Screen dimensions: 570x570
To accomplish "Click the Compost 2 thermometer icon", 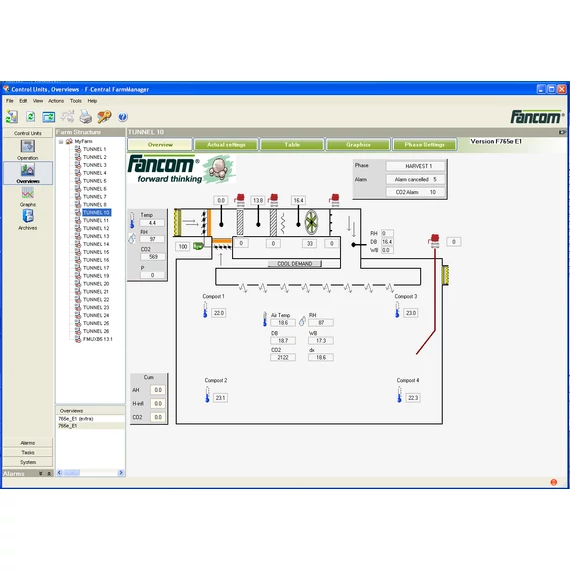I will point(207,395).
